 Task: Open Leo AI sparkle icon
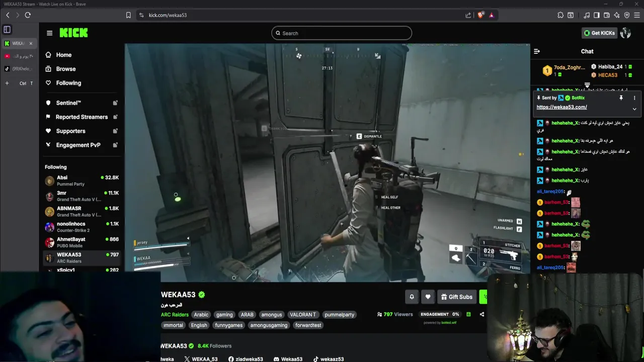click(617, 15)
